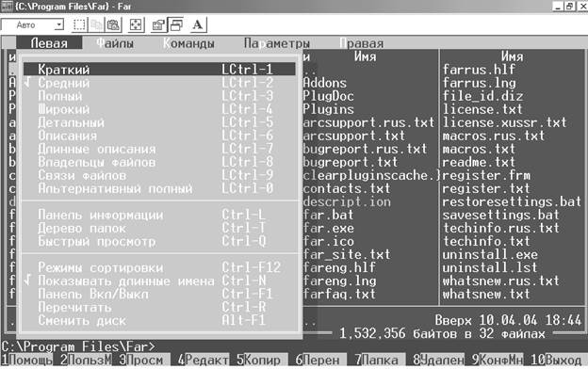Select file far_site.txt
Image resolution: width=588 pixels, height=369 pixels.
347,255
